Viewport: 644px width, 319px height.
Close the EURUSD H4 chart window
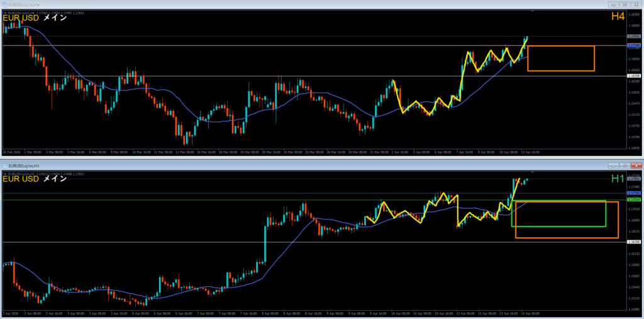coord(635,4)
